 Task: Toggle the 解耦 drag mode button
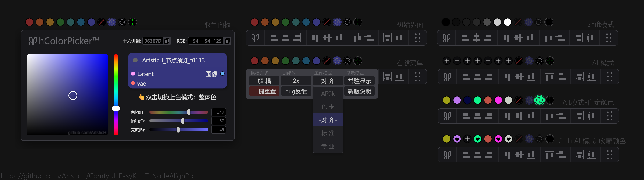pos(264,81)
